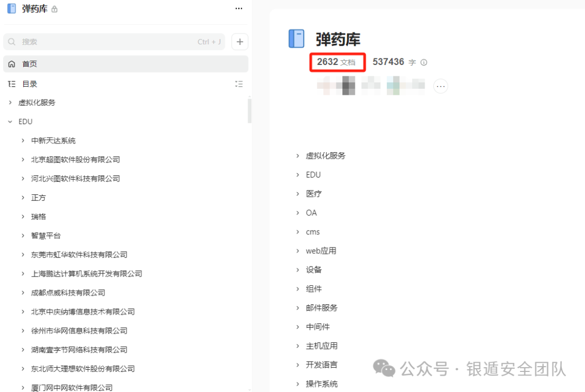Click the plus button next to search
This screenshot has height=392, width=585.
click(x=240, y=42)
